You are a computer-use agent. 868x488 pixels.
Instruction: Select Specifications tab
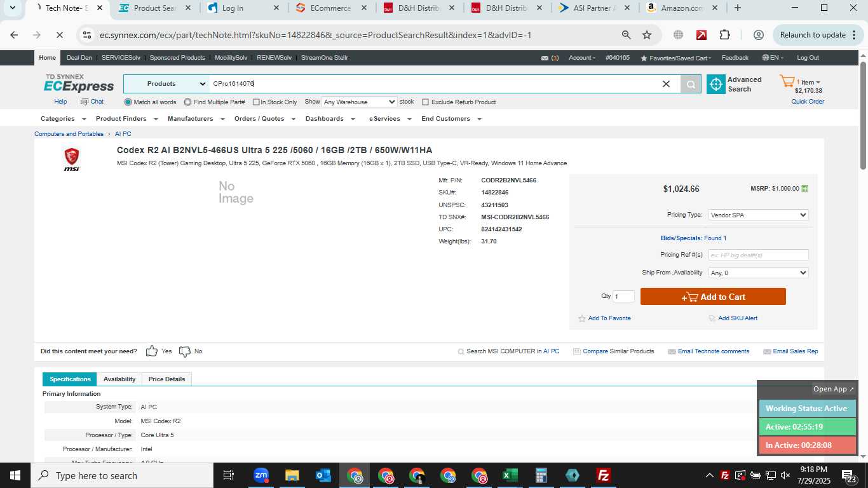coord(70,379)
